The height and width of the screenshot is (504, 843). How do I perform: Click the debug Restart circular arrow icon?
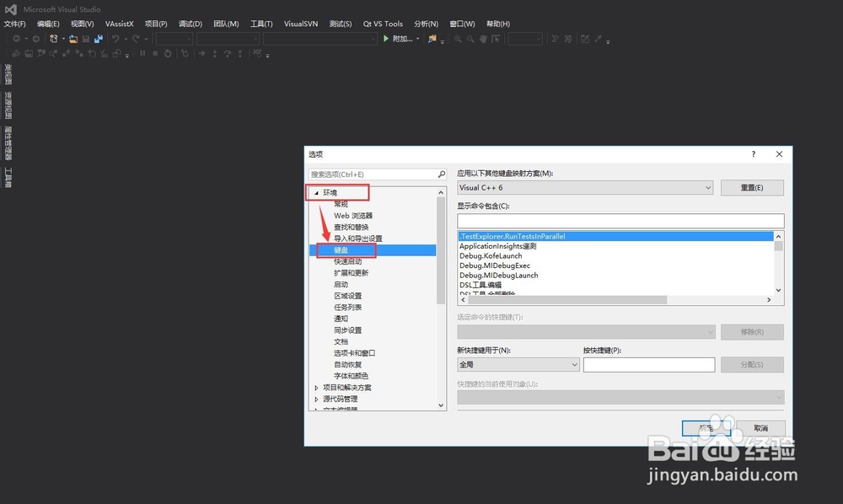tap(168, 53)
